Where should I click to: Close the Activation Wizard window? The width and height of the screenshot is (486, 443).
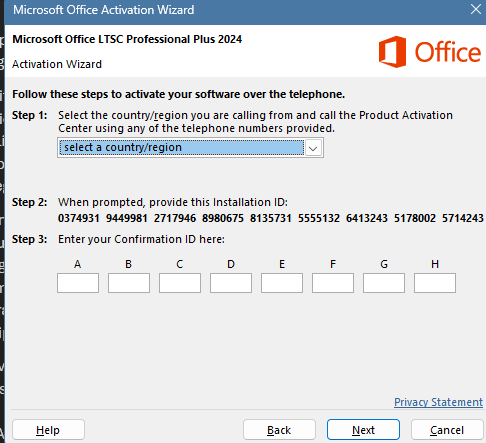[476, 9]
